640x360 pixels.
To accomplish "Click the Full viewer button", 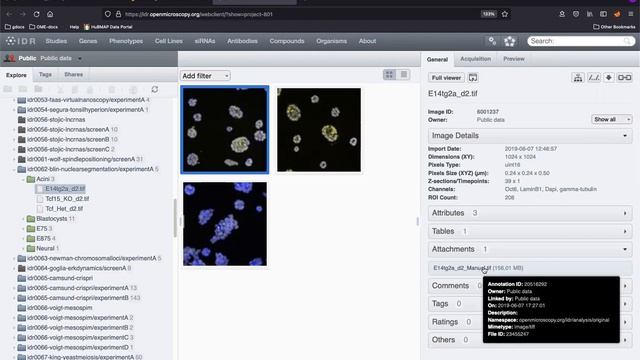I will point(446,78).
